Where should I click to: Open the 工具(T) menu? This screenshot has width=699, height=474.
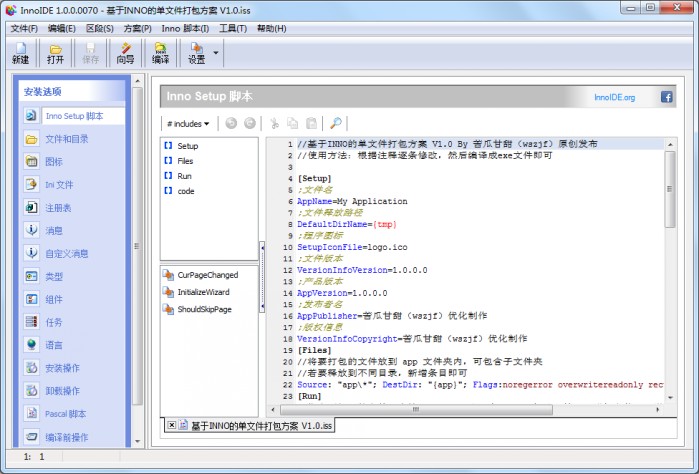(233, 29)
